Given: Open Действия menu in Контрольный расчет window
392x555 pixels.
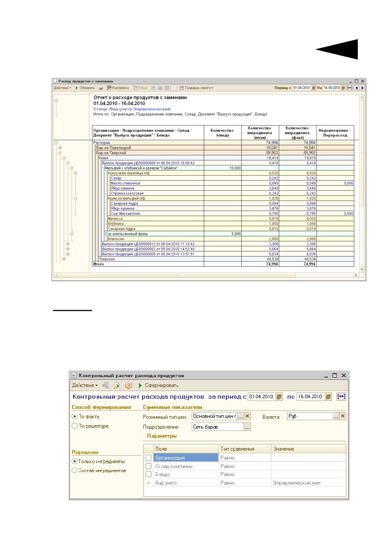Looking at the screenshot, I should [x=84, y=385].
